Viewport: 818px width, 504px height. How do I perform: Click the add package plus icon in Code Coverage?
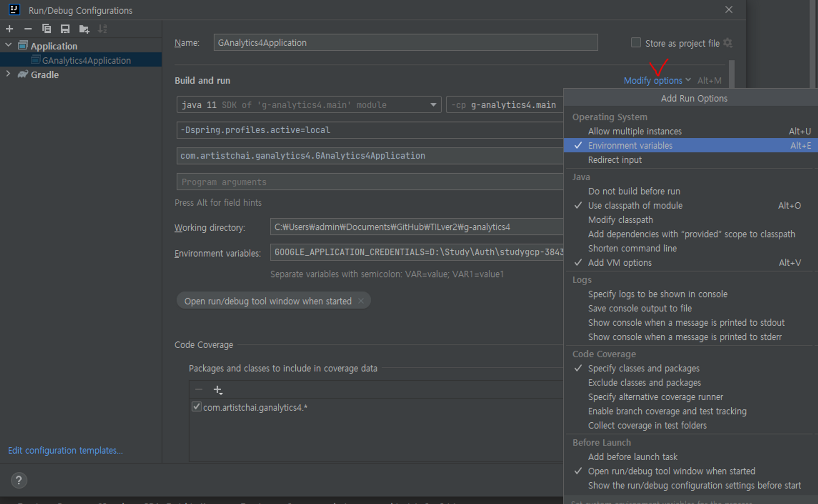[x=218, y=390]
